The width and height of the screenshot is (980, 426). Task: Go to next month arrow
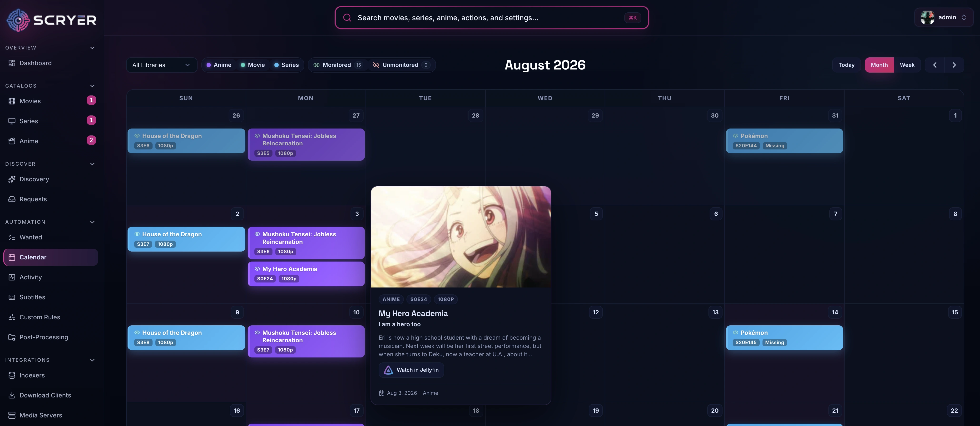[954, 65]
